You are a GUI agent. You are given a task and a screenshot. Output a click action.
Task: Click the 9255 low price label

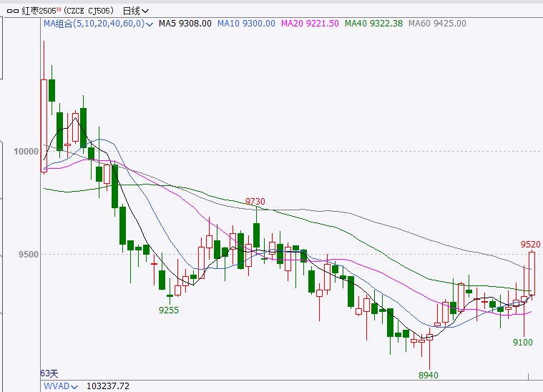(169, 310)
